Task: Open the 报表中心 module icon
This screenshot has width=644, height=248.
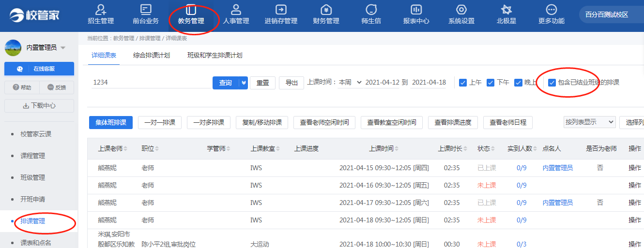Action: pos(416,9)
